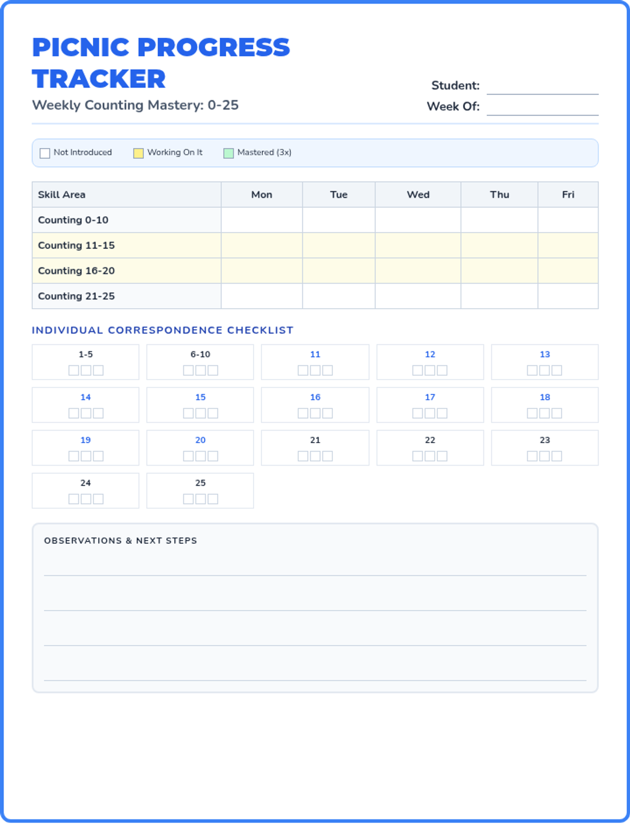Select the Counting 21-25 Tuesday cell

[x=339, y=296]
